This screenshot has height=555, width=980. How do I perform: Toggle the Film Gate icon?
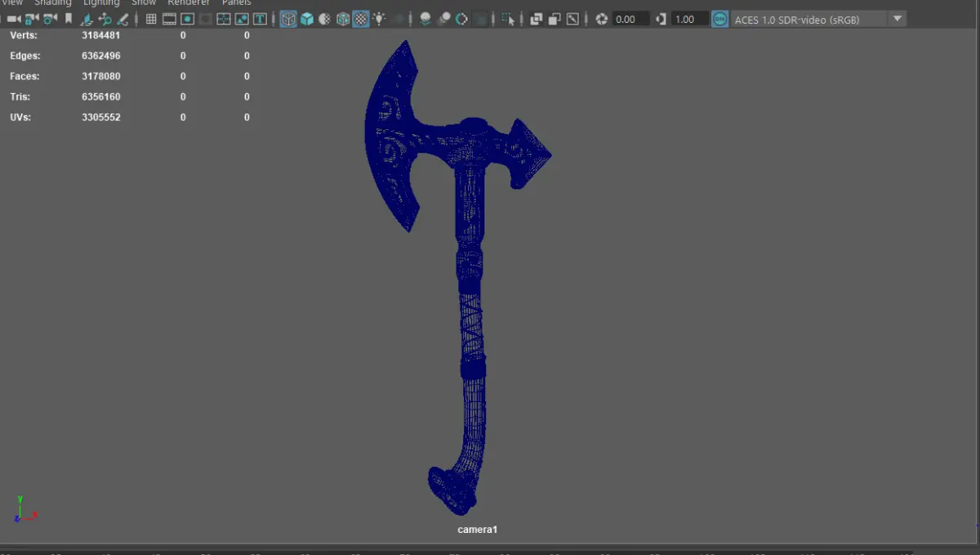(169, 19)
